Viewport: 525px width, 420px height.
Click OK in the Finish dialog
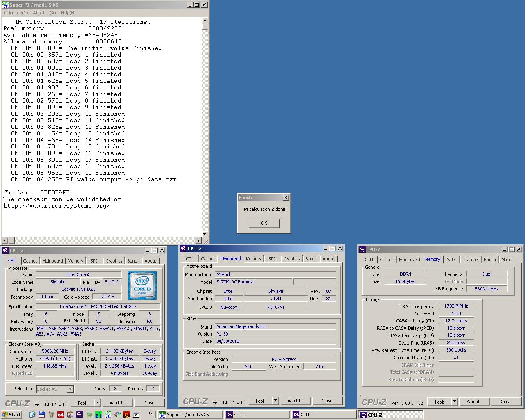pyautogui.click(x=264, y=223)
